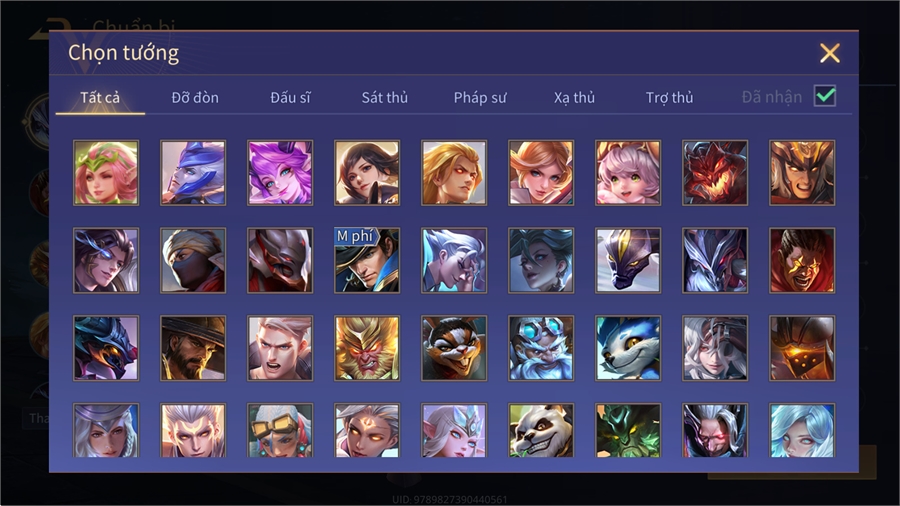The image size is (900, 506).
Task: Pick the cowboy-hat bearded hero
Action: click(x=193, y=348)
